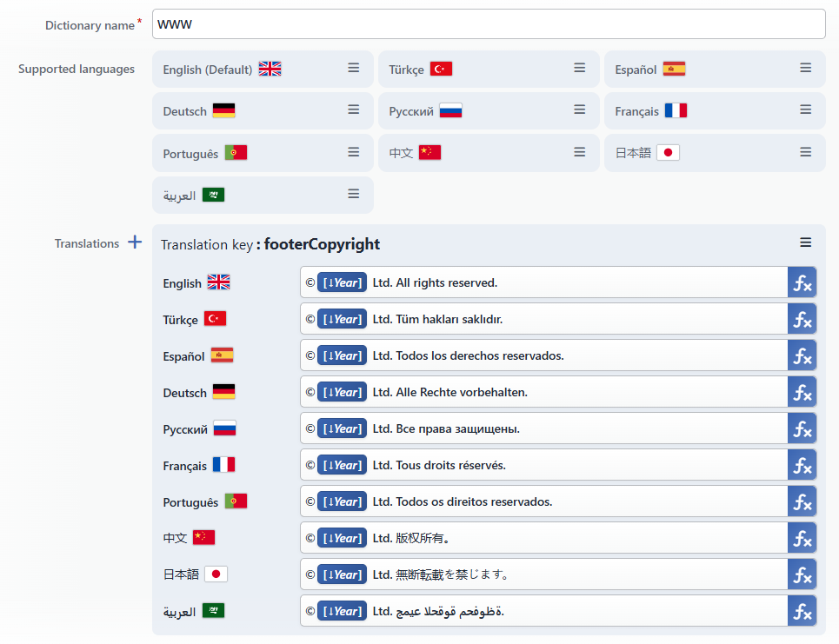Open fx expression editor for English translation
Screen dimensions: 839x644
(802, 282)
